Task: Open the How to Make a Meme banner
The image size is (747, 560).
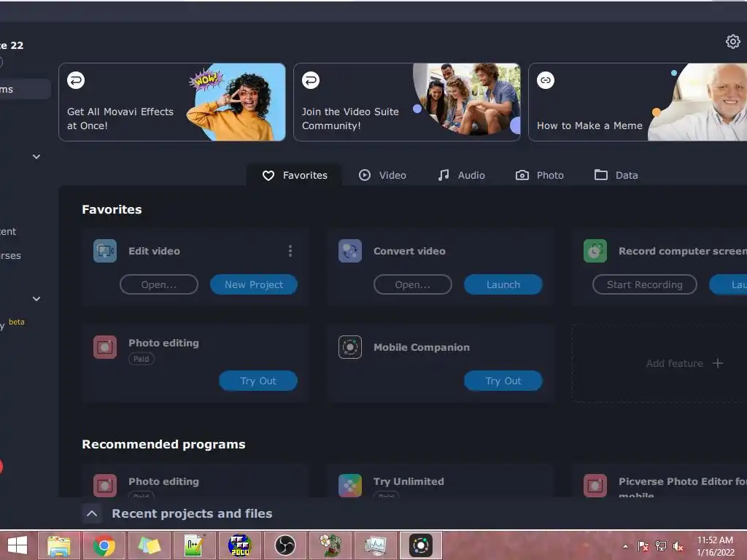Action: click(x=638, y=102)
